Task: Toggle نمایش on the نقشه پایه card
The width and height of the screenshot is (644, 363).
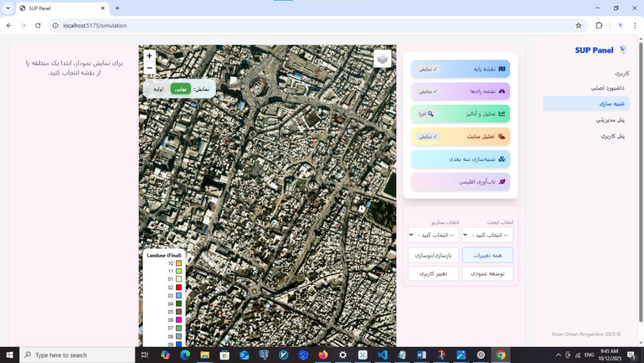Action: 428,69
